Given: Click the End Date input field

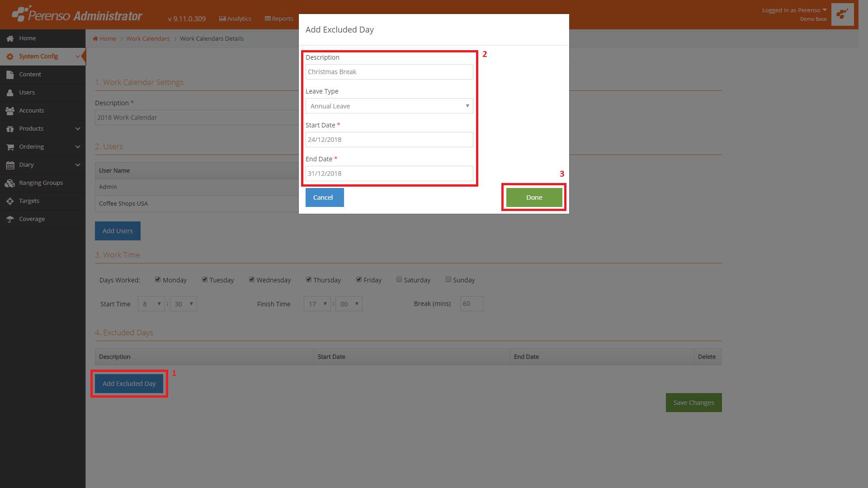Looking at the screenshot, I should pyautogui.click(x=389, y=174).
